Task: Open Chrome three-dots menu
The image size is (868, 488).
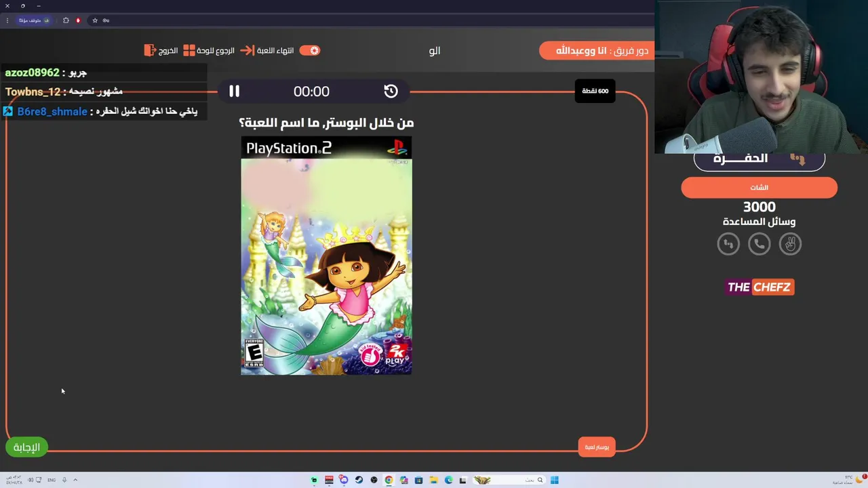Action: click(7, 20)
